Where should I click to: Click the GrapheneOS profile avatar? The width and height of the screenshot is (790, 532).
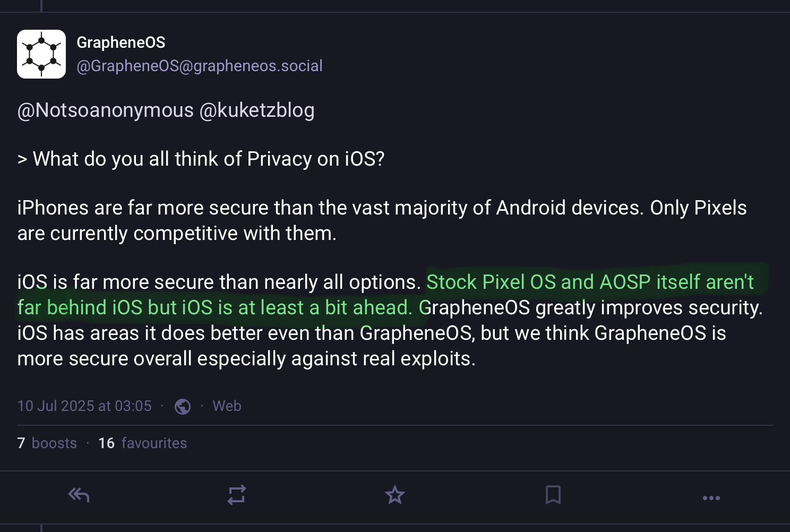click(41, 54)
